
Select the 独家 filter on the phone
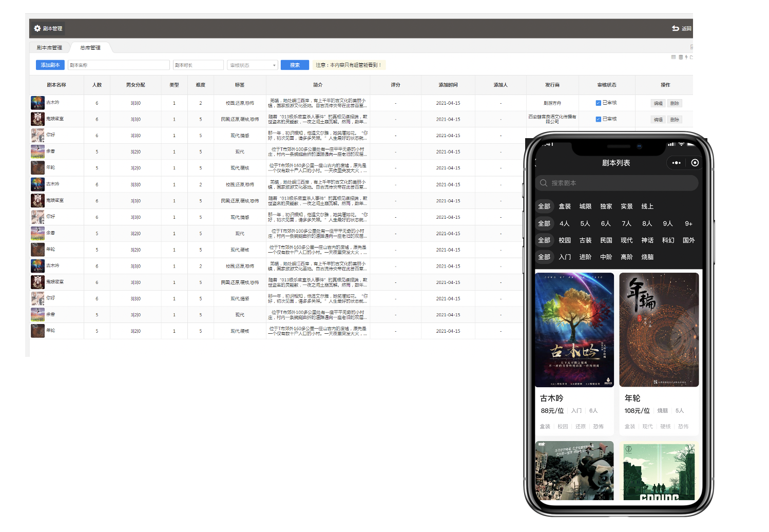coord(606,206)
